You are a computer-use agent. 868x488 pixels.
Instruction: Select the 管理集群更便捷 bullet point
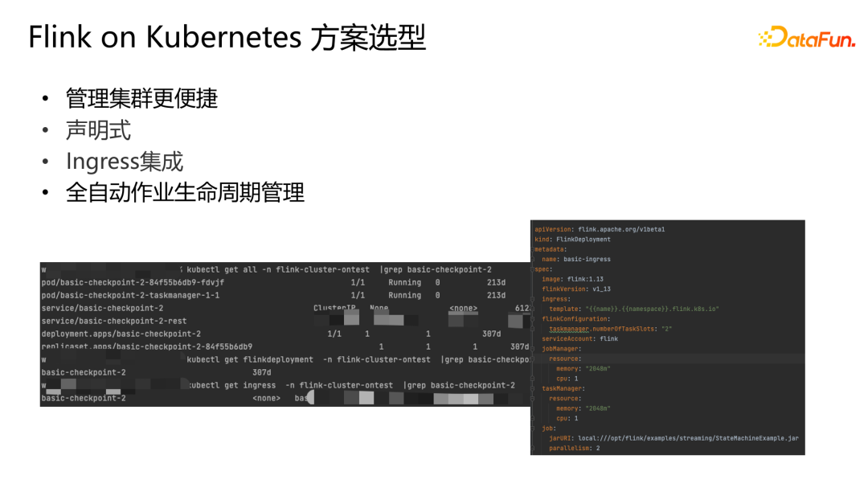point(141,98)
